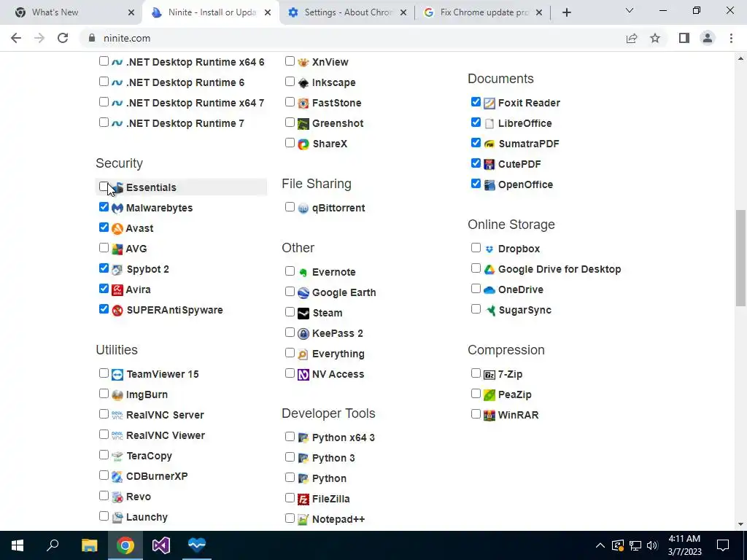Switch to the What's New tab

pyautogui.click(x=71, y=13)
